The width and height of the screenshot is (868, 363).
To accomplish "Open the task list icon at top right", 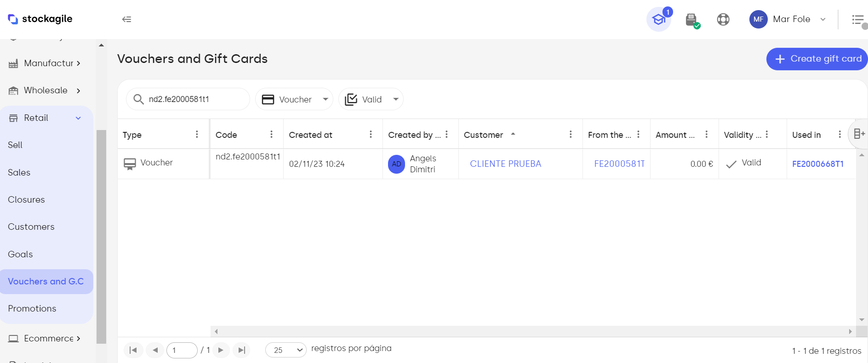I will 858,19.
